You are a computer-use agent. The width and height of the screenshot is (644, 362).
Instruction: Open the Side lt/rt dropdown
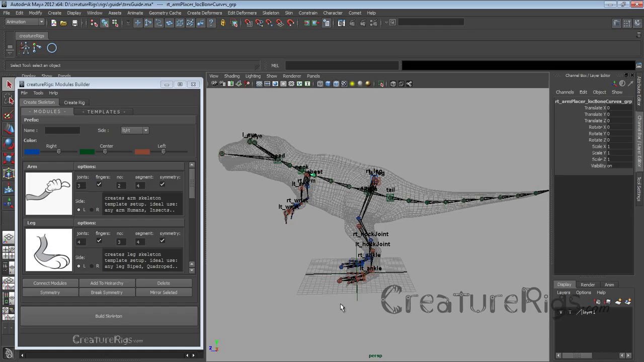click(x=134, y=130)
